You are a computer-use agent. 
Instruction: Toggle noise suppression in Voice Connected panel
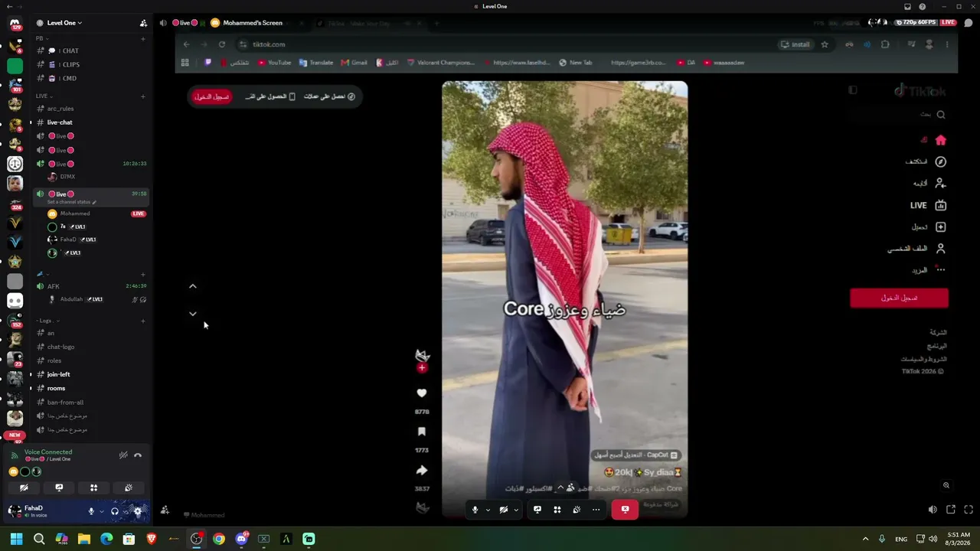point(123,455)
